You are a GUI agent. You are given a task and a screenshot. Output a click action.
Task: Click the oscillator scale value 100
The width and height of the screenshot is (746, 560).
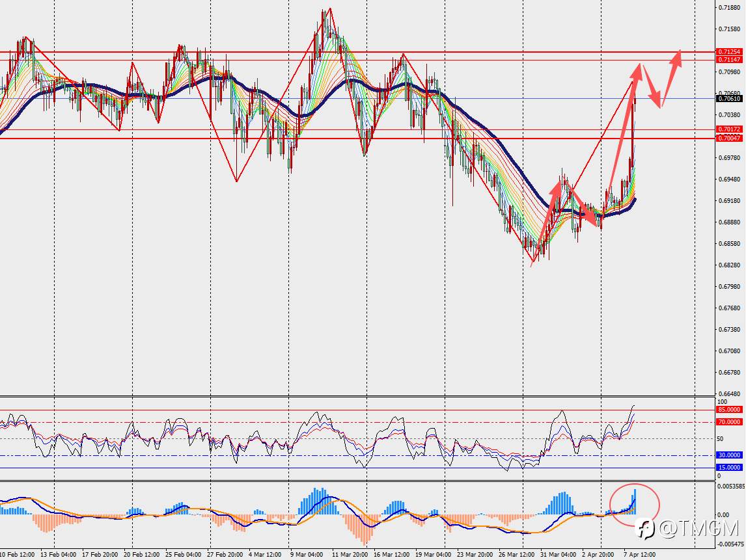tap(722, 402)
